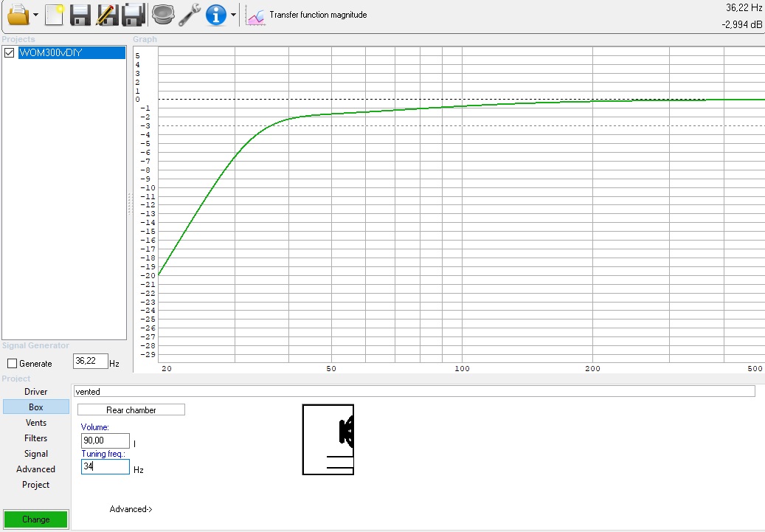
Task: Save project using the single floppy disk icon
Action: click(x=80, y=14)
